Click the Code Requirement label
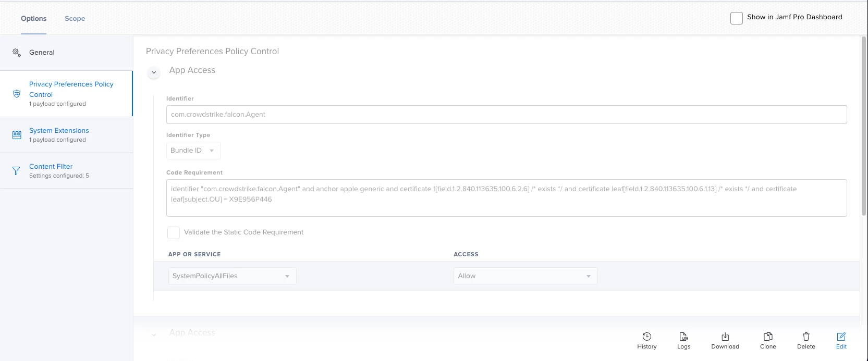868x361 pixels. (194, 172)
